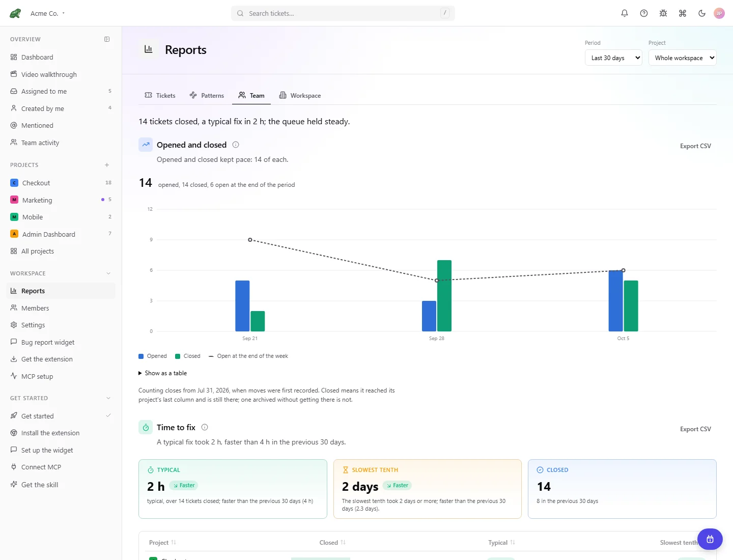Collapse the Get Started sidebar section

108,398
